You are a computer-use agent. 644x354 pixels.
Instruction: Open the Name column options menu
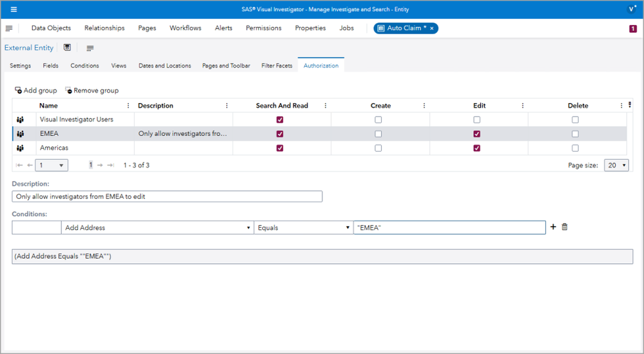128,106
